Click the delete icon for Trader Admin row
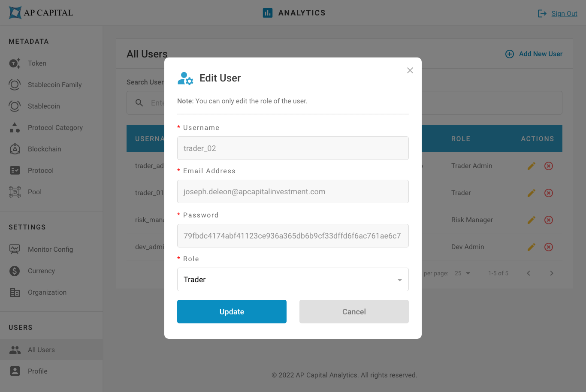Image resolution: width=586 pixels, height=392 pixels. coord(549,166)
